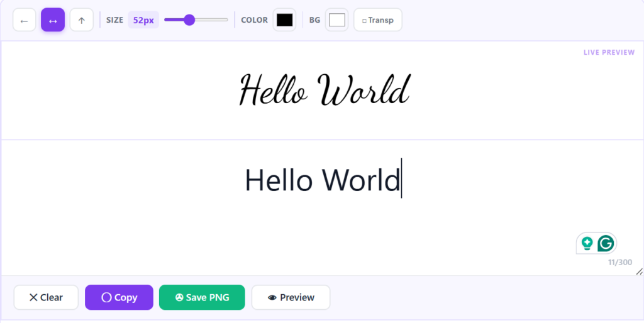This screenshot has width=644, height=323.
Task: Click the COLOR label
Action: coord(254,19)
